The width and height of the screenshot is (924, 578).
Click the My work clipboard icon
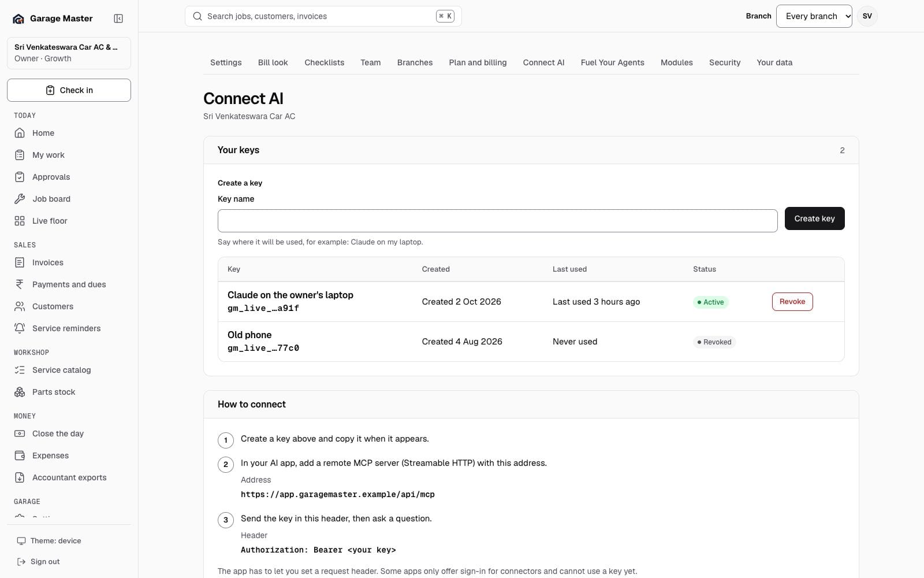(20, 155)
